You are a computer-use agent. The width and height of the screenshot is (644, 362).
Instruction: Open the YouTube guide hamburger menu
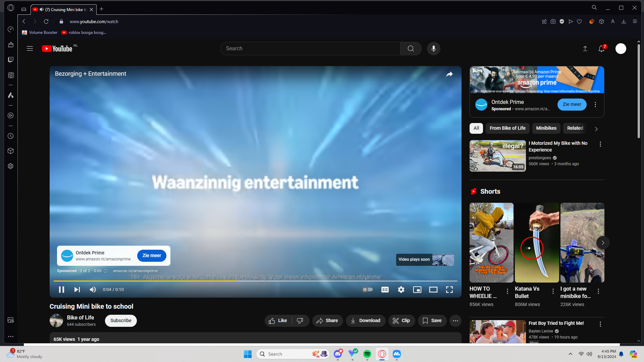pyautogui.click(x=30, y=49)
